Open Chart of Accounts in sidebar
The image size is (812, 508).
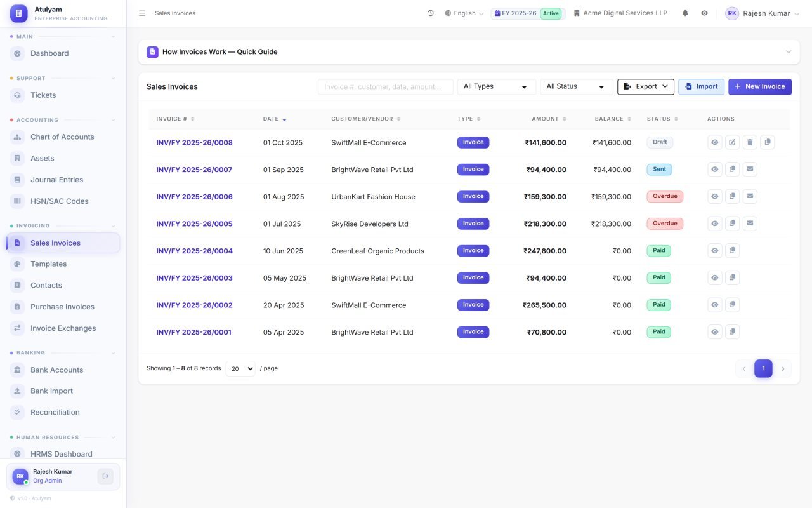[x=62, y=137]
